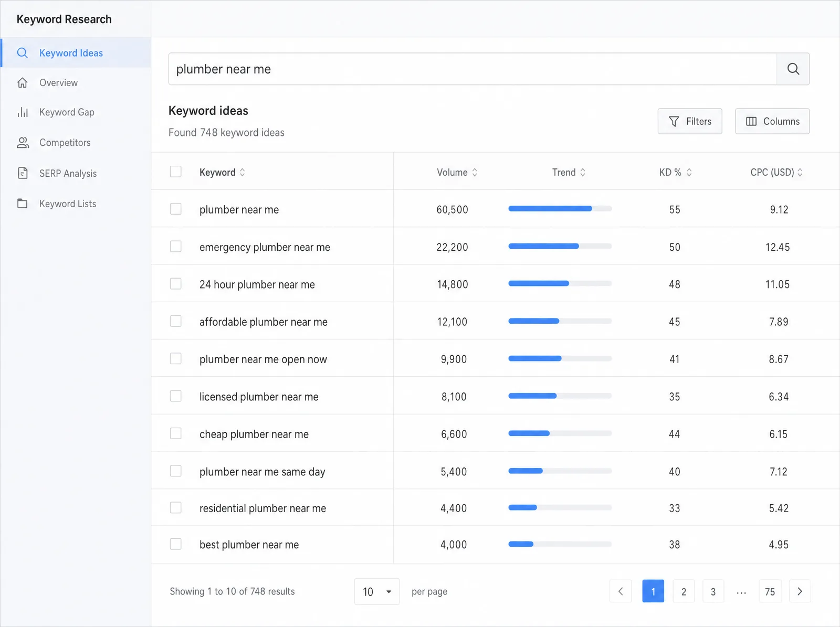Jump to page 3 of results
The width and height of the screenshot is (840, 627).
713,591
